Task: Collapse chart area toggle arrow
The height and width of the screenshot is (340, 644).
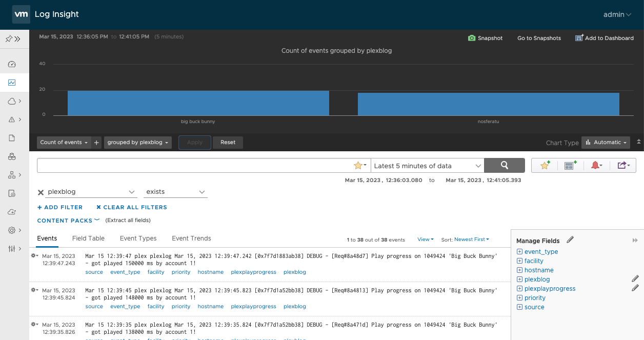Action: (638, 142)
